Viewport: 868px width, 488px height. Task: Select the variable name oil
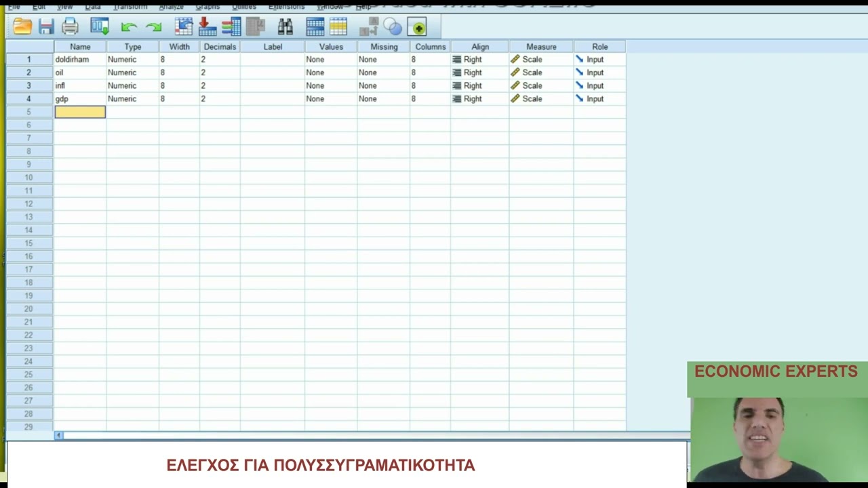point(60,73)
